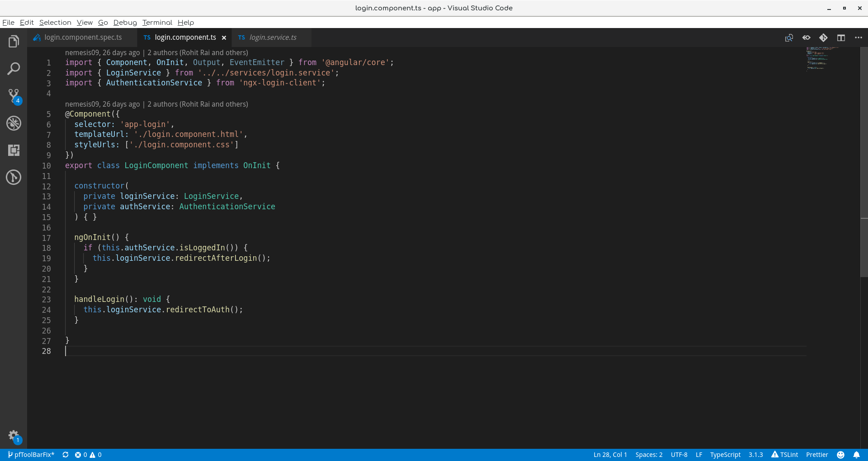Open Problems via the errors count icon
The width and height of the screenshot is (868, 461).
[81, 455]
